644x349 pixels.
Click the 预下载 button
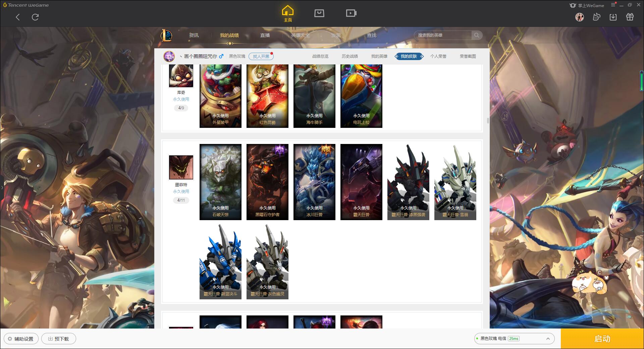click(x=59, y=339)
